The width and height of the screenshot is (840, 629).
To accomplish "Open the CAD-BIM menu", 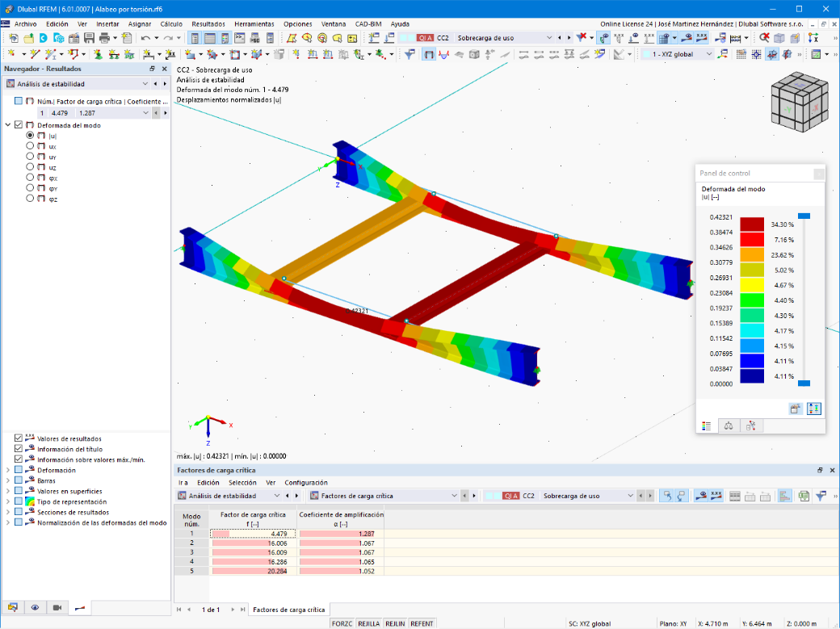I will [368, 24].
